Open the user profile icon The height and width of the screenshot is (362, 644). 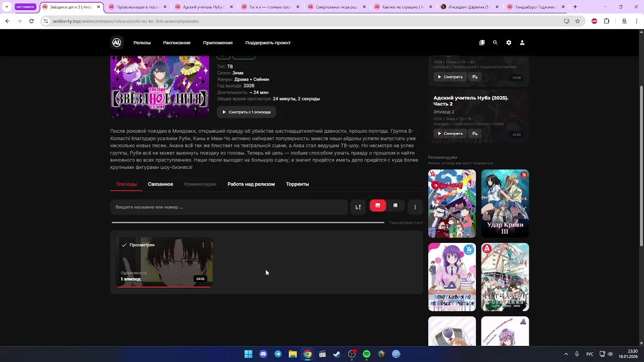(x=522, y=43)
